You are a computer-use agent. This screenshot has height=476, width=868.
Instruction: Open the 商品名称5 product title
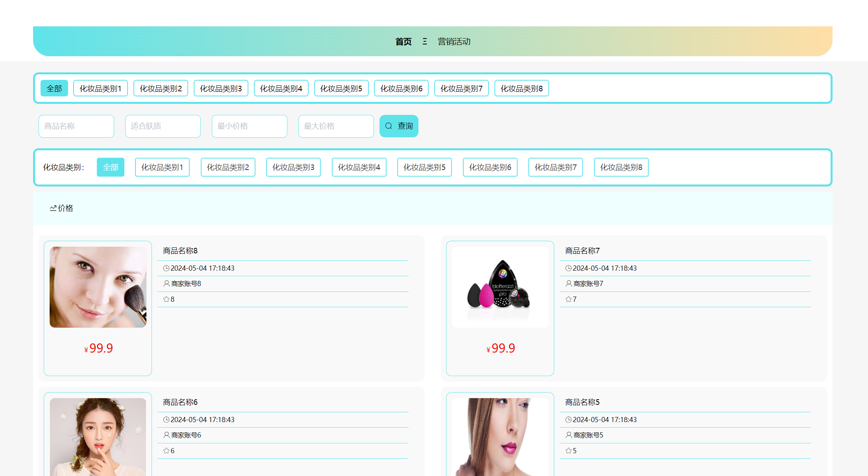click(583, 402)
